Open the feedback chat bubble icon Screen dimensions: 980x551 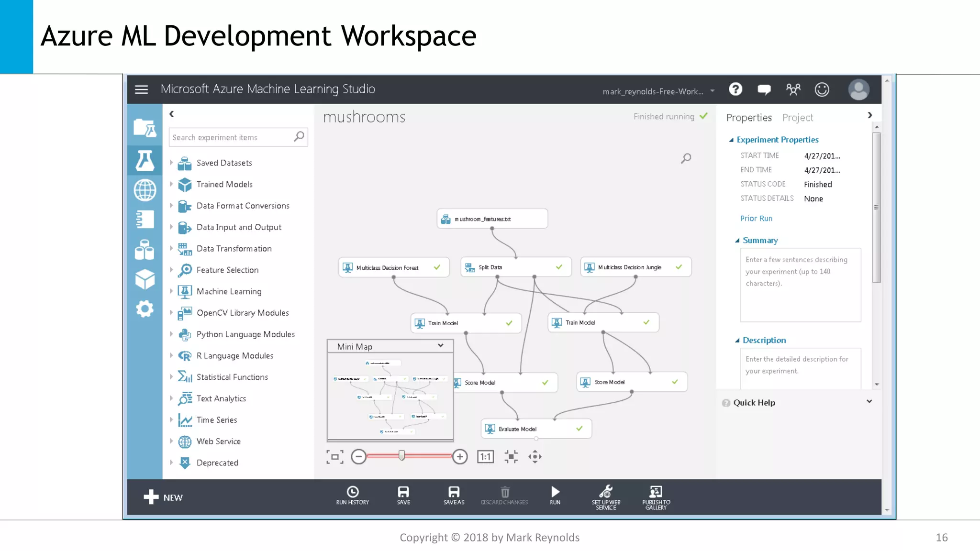pyautogui.click(x=764, y=89)
